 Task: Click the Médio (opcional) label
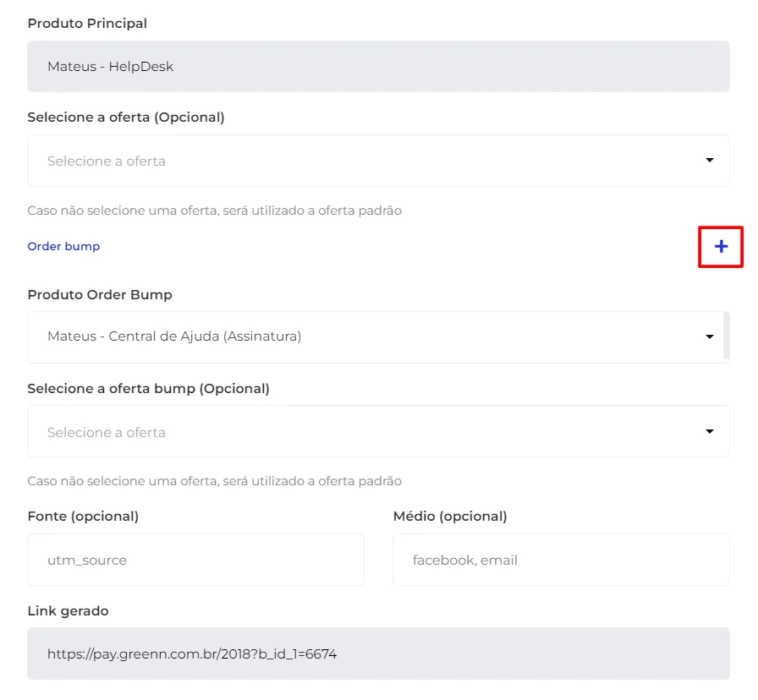click(450, 517)
